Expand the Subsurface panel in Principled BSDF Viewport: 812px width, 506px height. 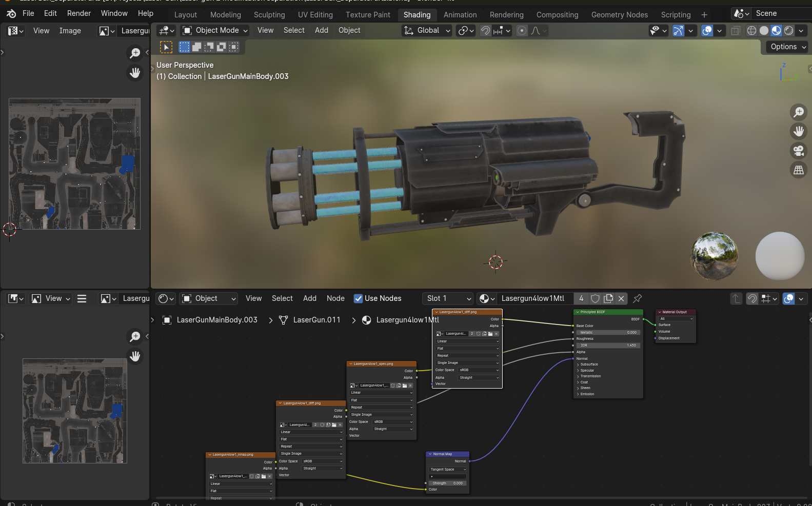(588, 365)
